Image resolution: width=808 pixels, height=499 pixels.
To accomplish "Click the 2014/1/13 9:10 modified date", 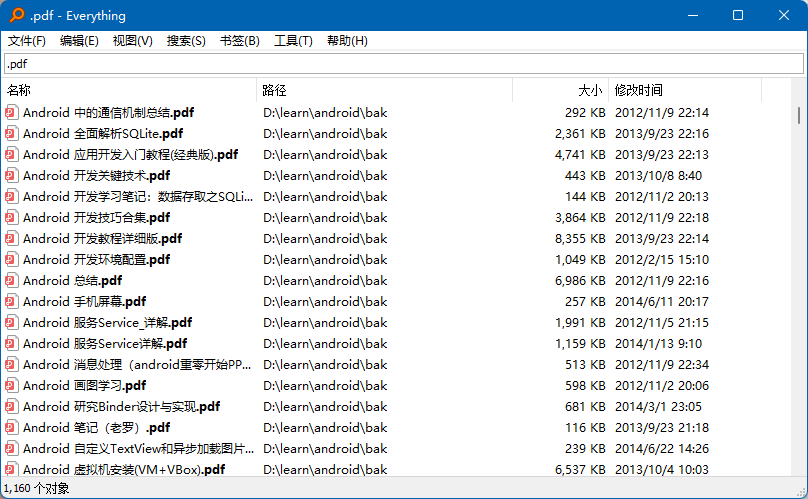I will 658,343.
